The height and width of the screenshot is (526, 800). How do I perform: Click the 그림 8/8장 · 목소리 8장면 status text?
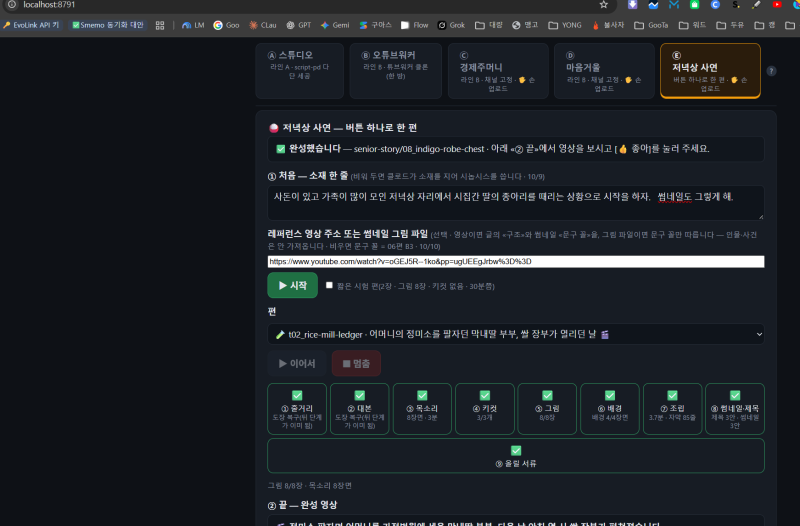310,486
